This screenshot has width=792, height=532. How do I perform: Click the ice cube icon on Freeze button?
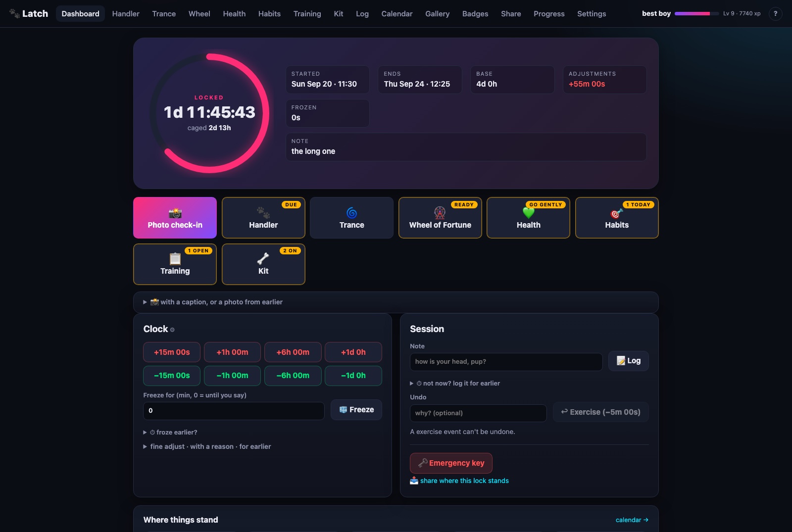click(x=343, y=410)
